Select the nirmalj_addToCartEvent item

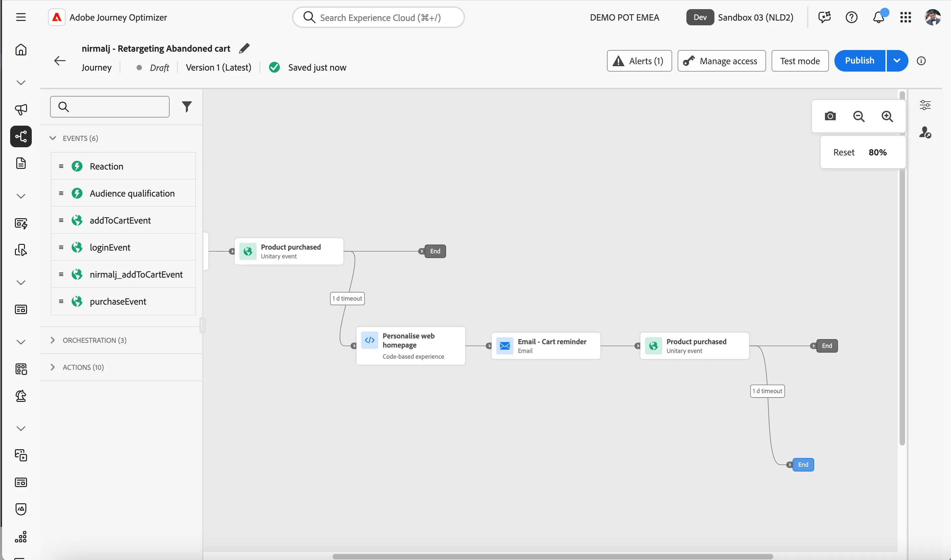pos(123,274)
